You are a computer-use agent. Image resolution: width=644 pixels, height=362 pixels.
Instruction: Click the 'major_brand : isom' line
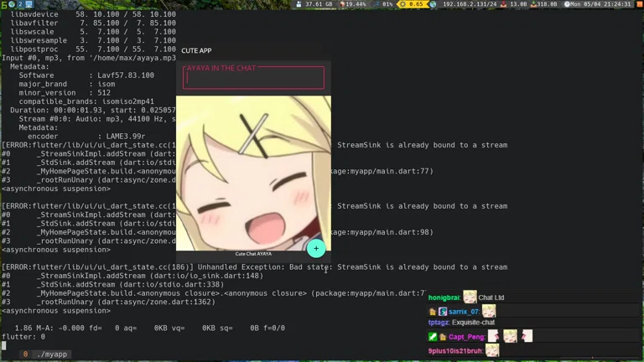[67, 84]
